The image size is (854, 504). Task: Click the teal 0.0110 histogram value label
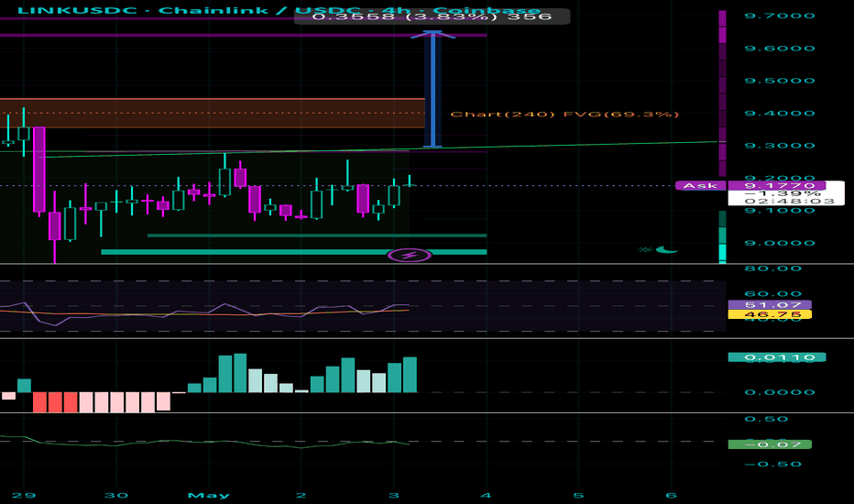tap(777, 357)
